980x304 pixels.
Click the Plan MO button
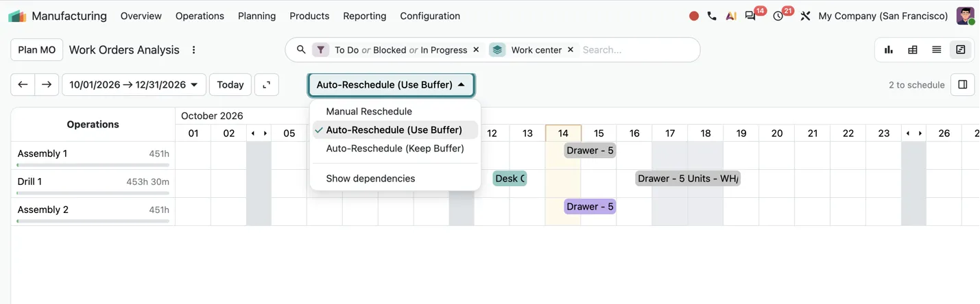[x=37, y=50]
